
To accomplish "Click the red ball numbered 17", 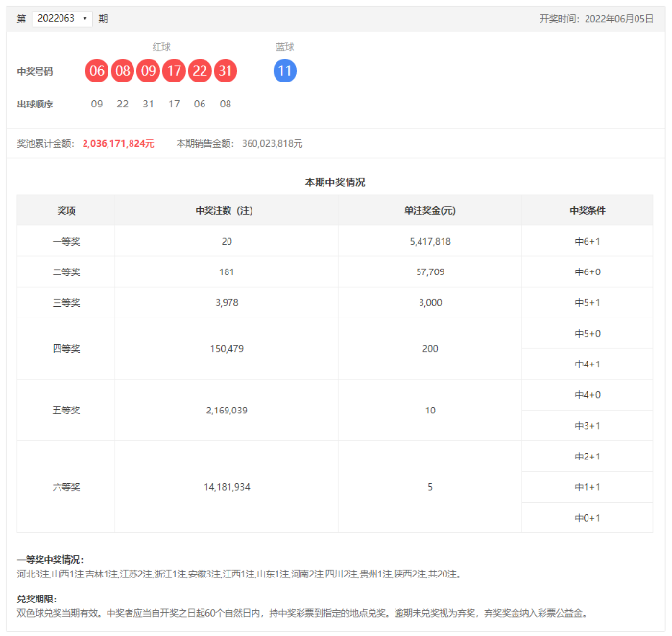I will point(174,71).
